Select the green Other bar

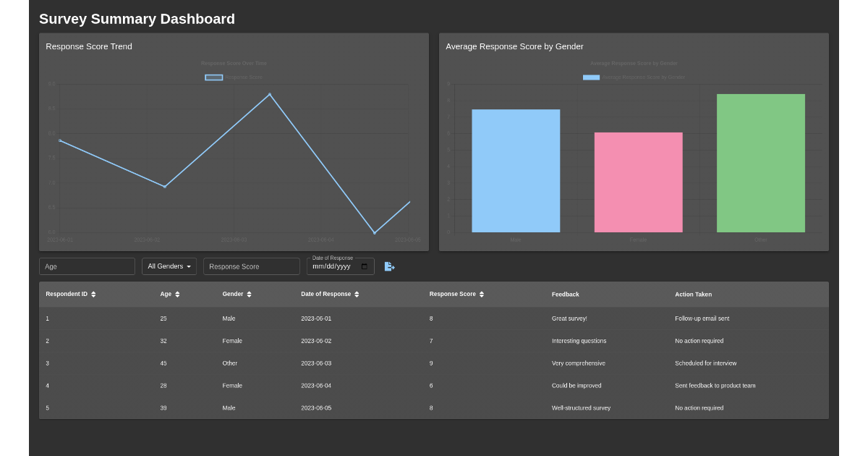760,163
